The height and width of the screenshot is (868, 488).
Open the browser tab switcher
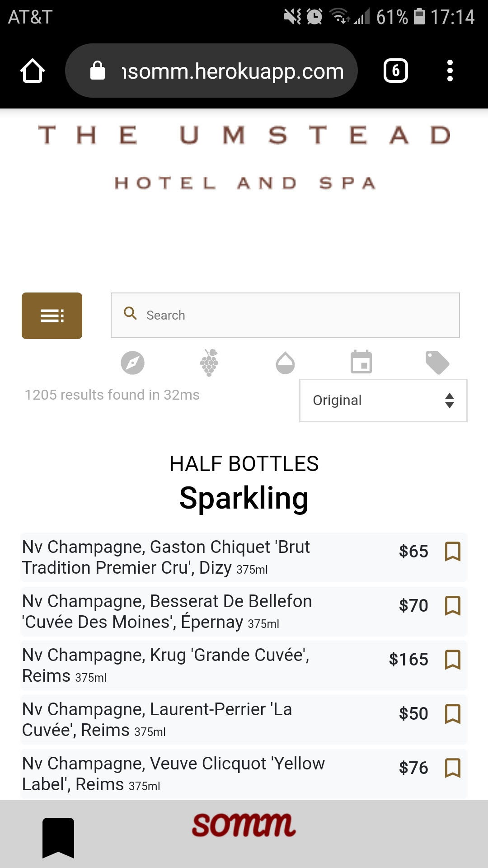tap(396, 71)
